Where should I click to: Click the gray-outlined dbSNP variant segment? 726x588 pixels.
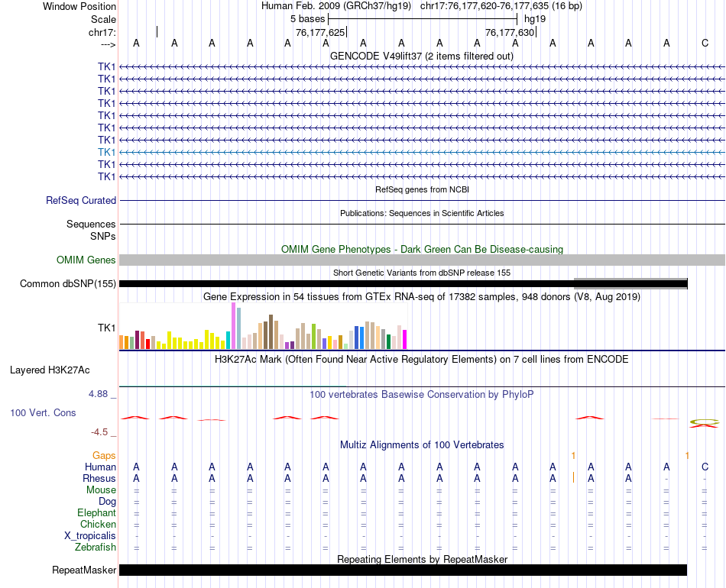tap(630, 283)
